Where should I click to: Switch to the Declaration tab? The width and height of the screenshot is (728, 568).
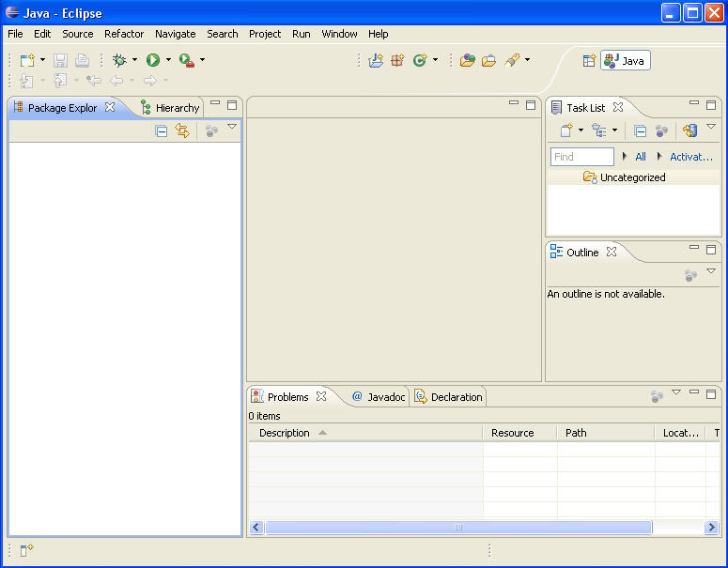point(448,397)
